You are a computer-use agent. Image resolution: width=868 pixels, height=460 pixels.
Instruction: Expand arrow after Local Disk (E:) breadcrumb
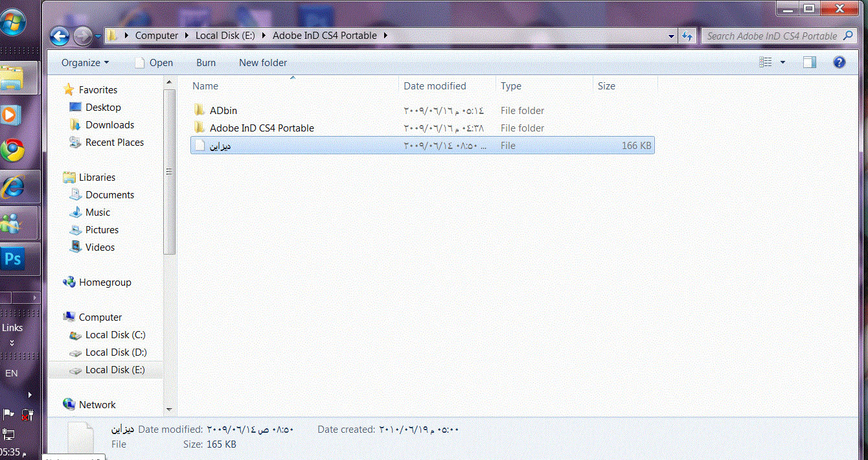tap(264, 36)
